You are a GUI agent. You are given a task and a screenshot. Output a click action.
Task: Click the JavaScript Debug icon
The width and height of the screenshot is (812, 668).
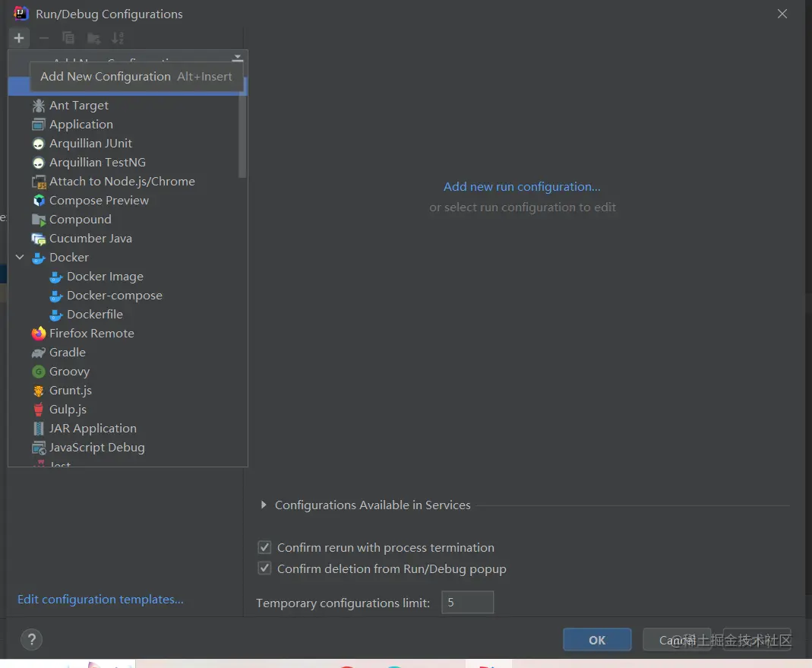[39, 448]
